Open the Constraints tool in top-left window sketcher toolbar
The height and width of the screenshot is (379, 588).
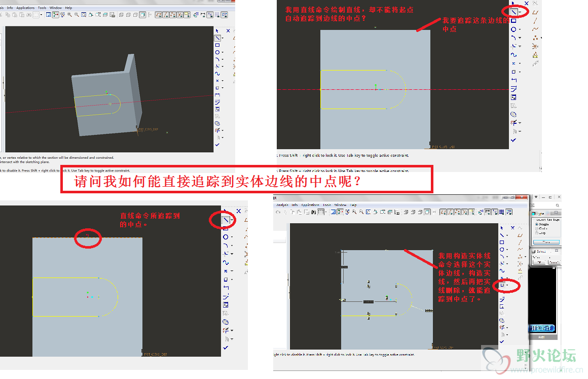(217, 109)
